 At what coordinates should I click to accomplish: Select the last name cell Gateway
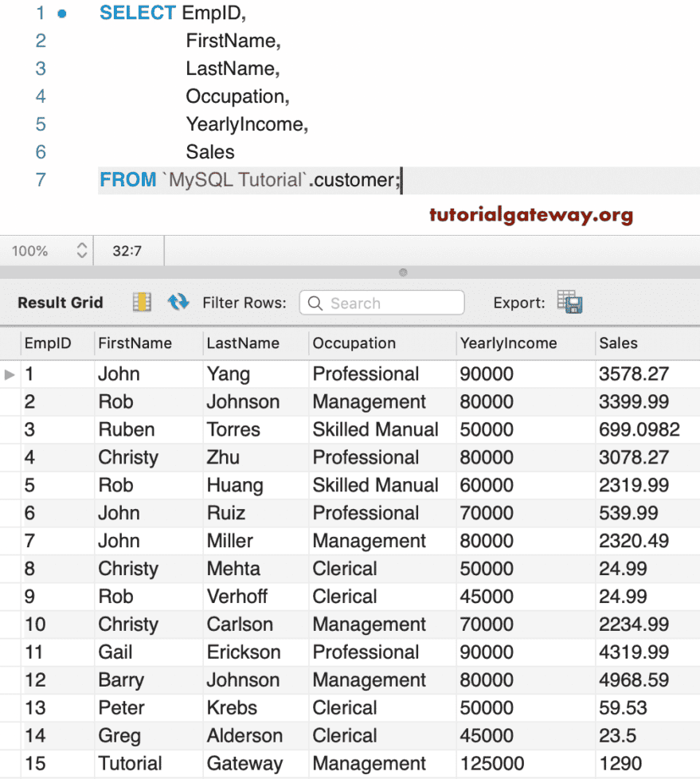click(256, 764)
